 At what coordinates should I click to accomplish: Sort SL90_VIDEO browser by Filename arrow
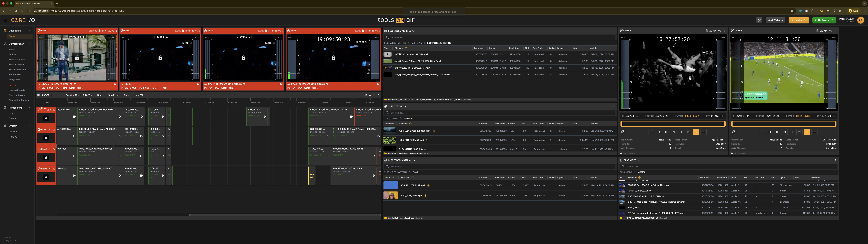tap(639, 178)
